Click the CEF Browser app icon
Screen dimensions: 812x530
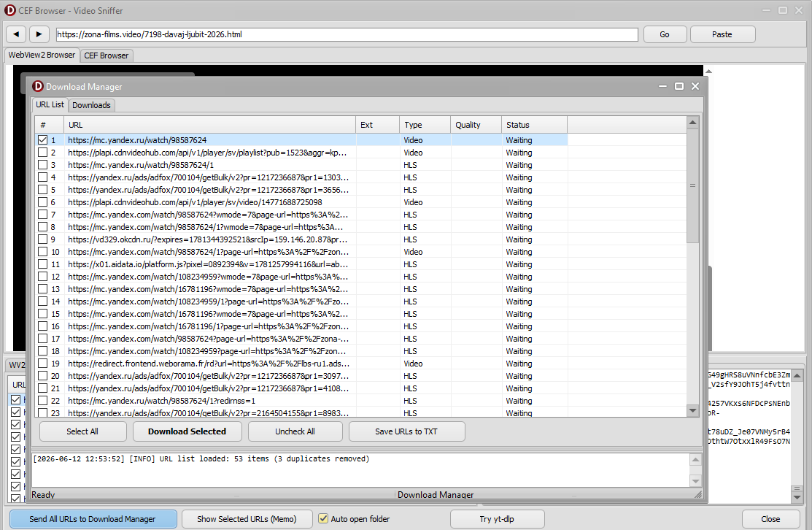click(x=9, y=10)
